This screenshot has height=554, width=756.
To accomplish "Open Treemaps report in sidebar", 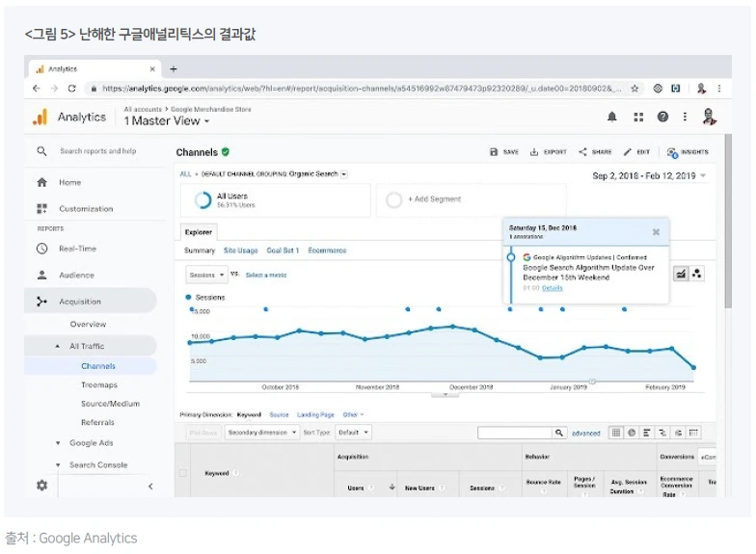I will (98, 385).
